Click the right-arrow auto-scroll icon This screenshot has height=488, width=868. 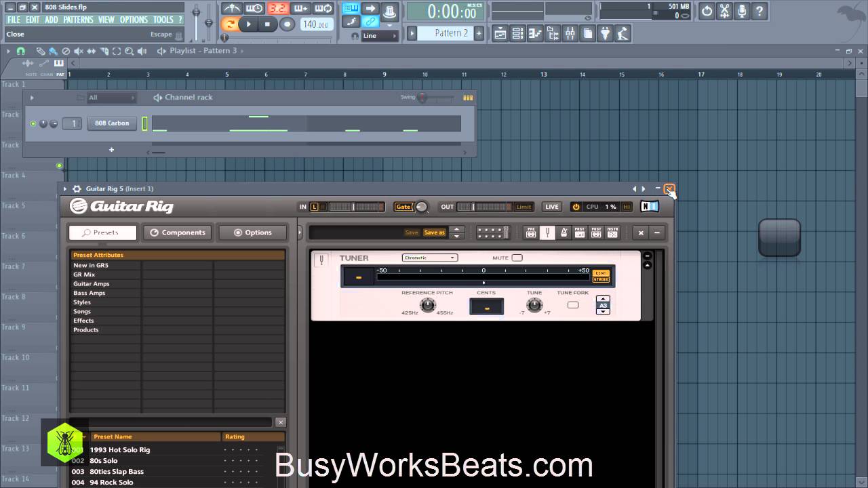[370, 8]
